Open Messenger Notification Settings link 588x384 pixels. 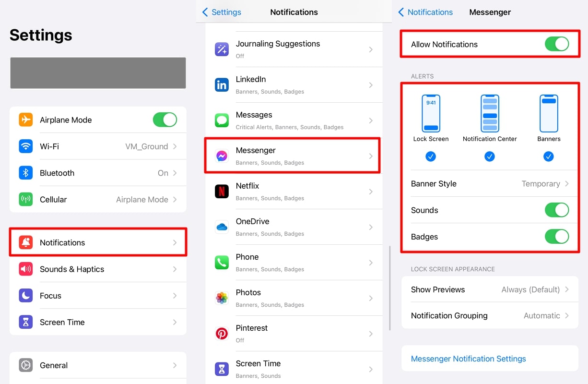468,359
